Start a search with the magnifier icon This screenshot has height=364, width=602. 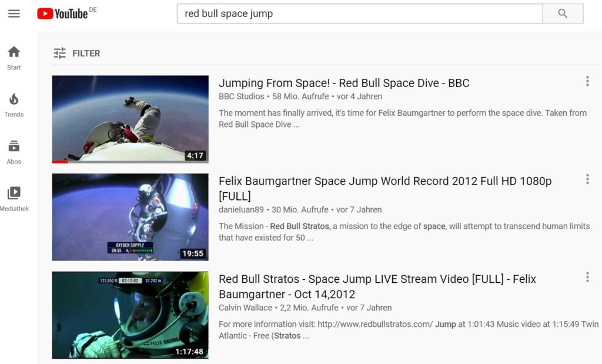[x=563, y=13]
